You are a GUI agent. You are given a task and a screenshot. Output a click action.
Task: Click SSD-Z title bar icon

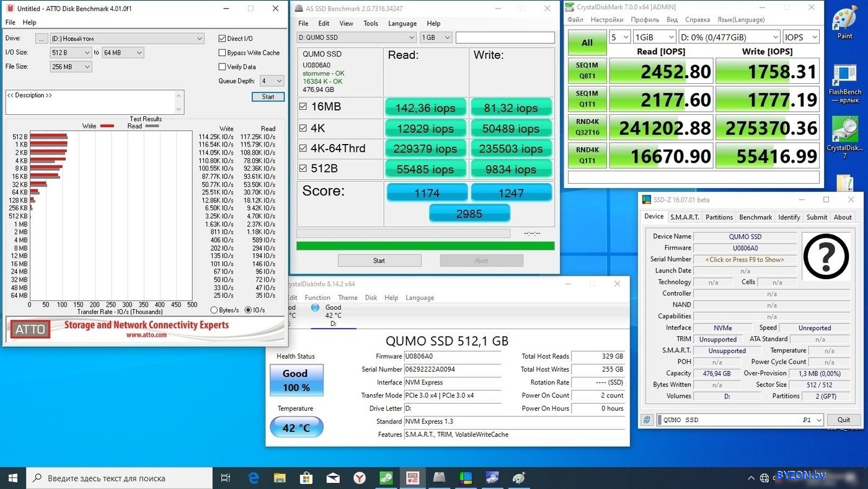pos(647,200)
